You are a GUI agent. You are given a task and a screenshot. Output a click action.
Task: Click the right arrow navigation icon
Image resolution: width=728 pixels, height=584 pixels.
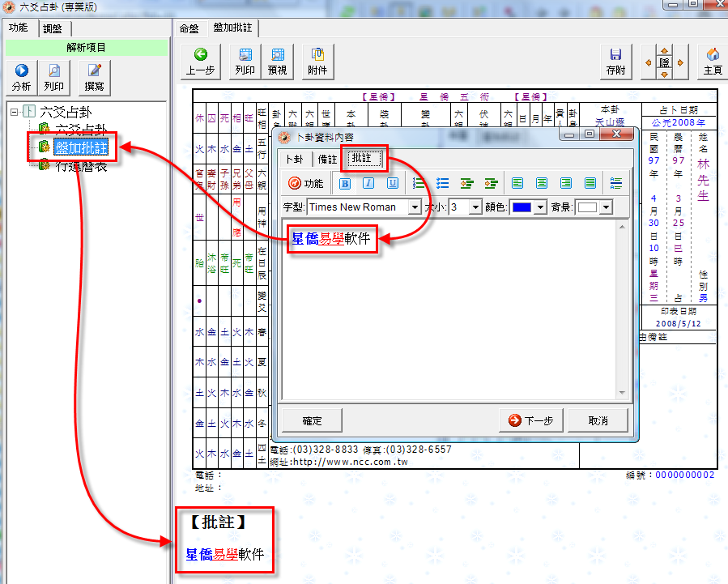coord(680,62)
